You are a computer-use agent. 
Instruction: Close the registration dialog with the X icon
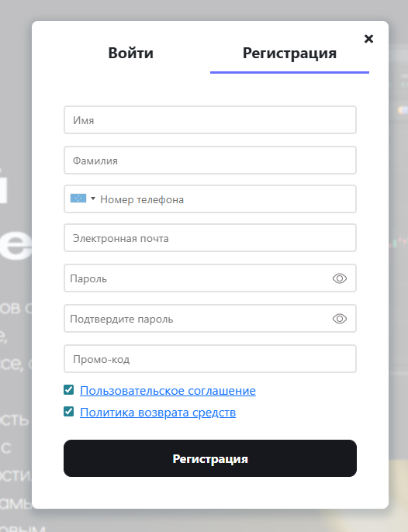pyautogui.click(x=368, y=39)
